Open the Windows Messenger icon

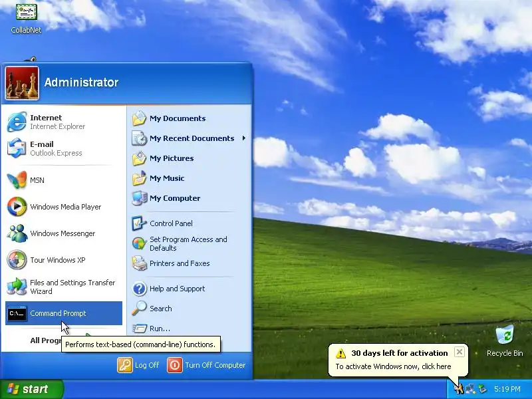[x=17, y=233]
